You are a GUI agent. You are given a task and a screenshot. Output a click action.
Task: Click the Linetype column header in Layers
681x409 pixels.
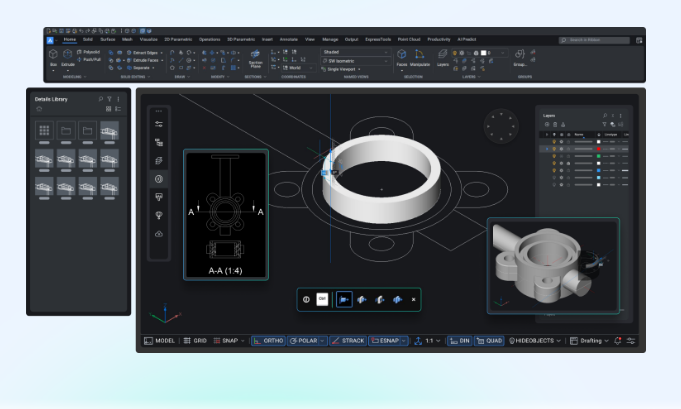[x=611, y=135]
